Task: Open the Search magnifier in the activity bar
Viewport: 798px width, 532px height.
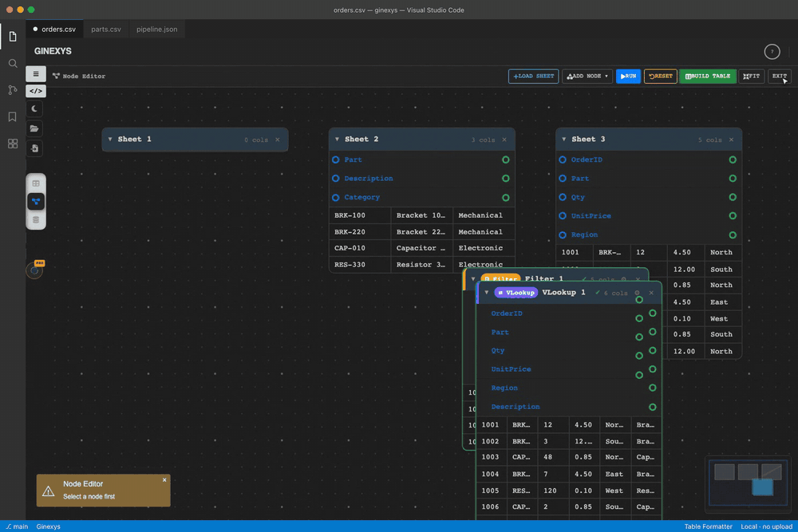Action: pyautogui.click(x=13, y=64)
